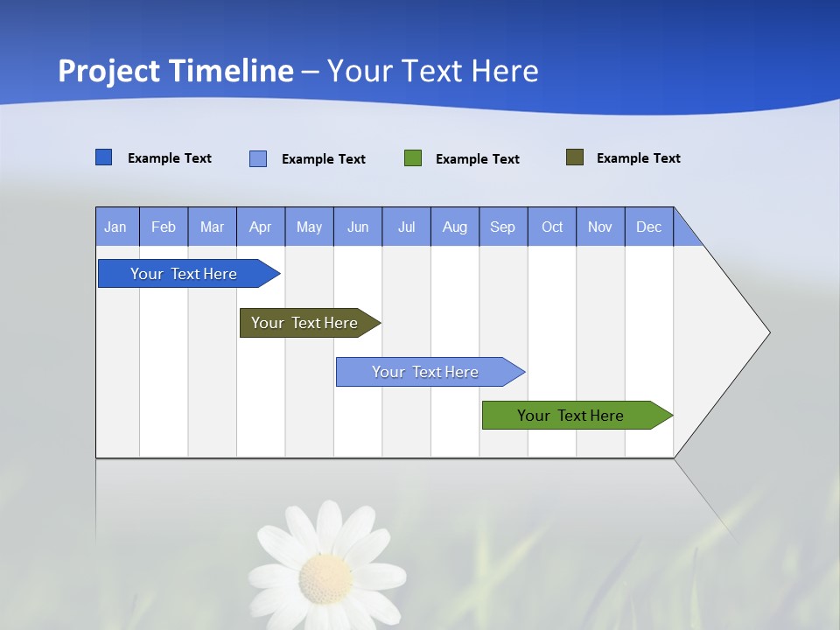Select the fourth Example Text legend label
The width and height of the screenshot is (840, 630).
(x=638, y=157)
